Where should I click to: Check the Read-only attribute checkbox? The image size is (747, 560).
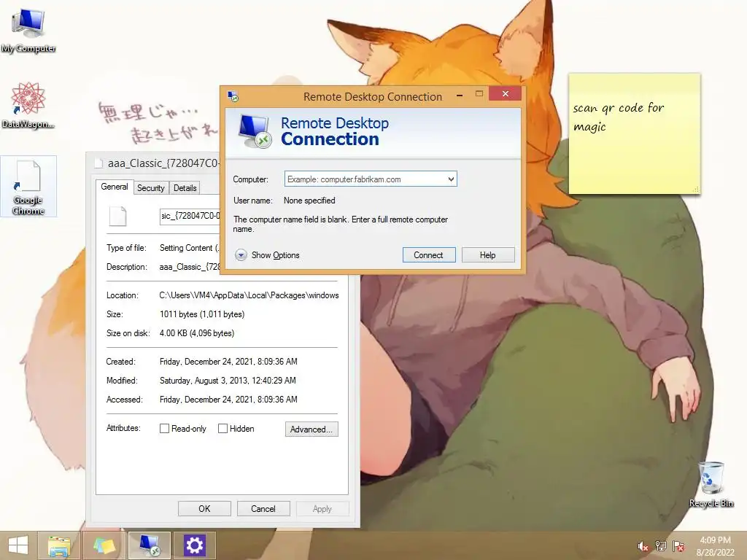(164, 429)
